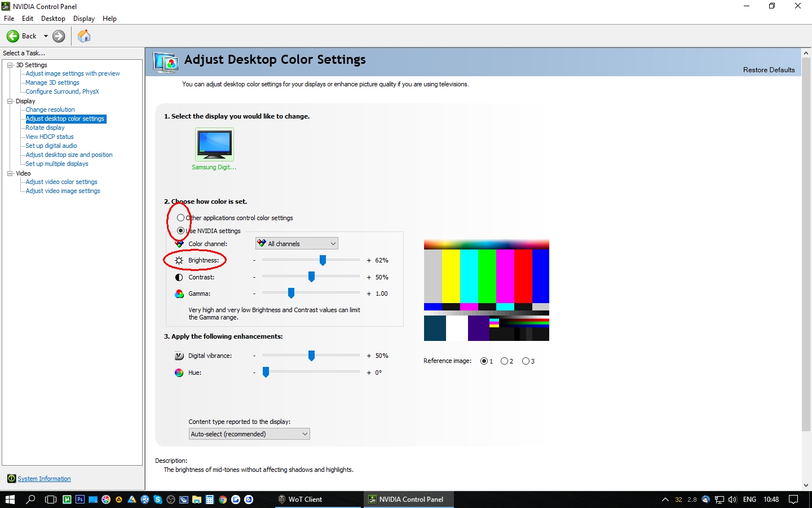Open Calculator from the taskbar
This screenshot has width=812, height=508.
210,500
